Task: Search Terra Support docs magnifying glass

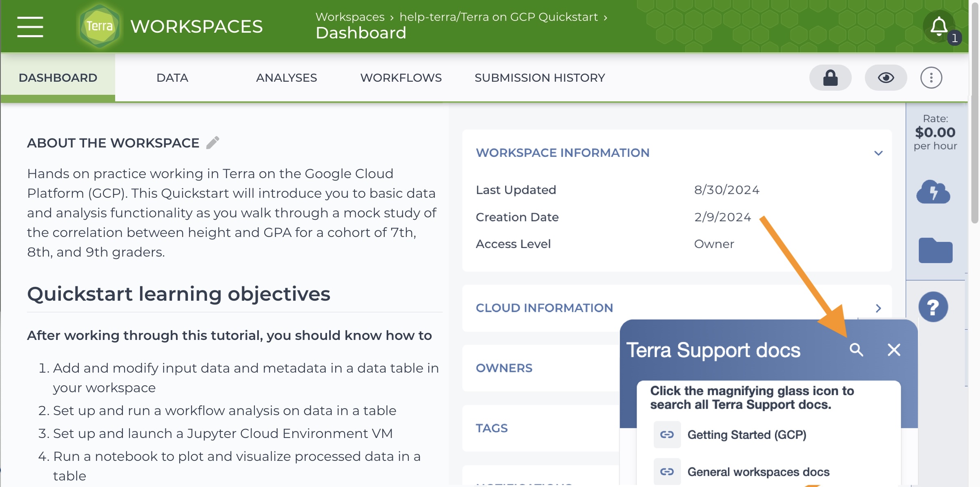Action: pyautogui.click(x=856, y=350)
